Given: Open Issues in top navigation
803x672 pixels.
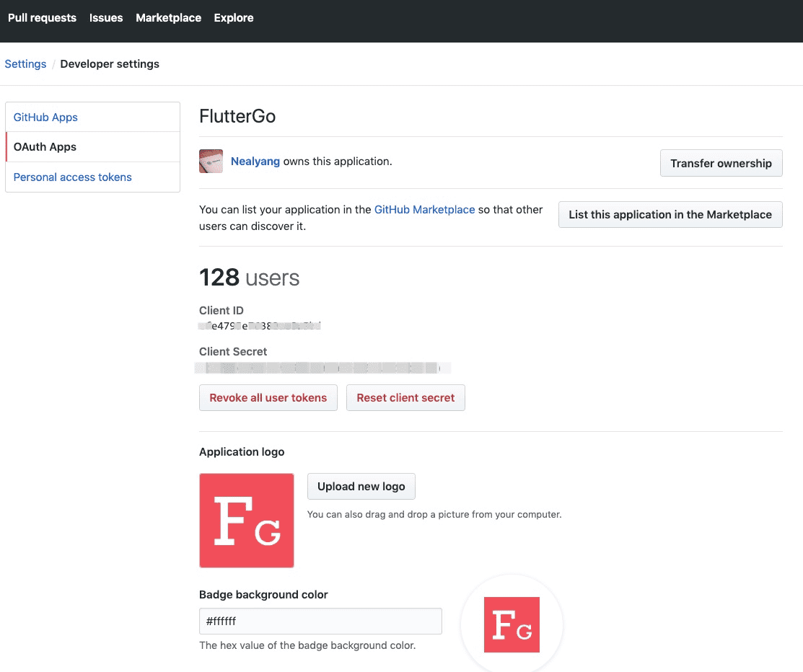Looking at the screenshot, I should 106,18.
